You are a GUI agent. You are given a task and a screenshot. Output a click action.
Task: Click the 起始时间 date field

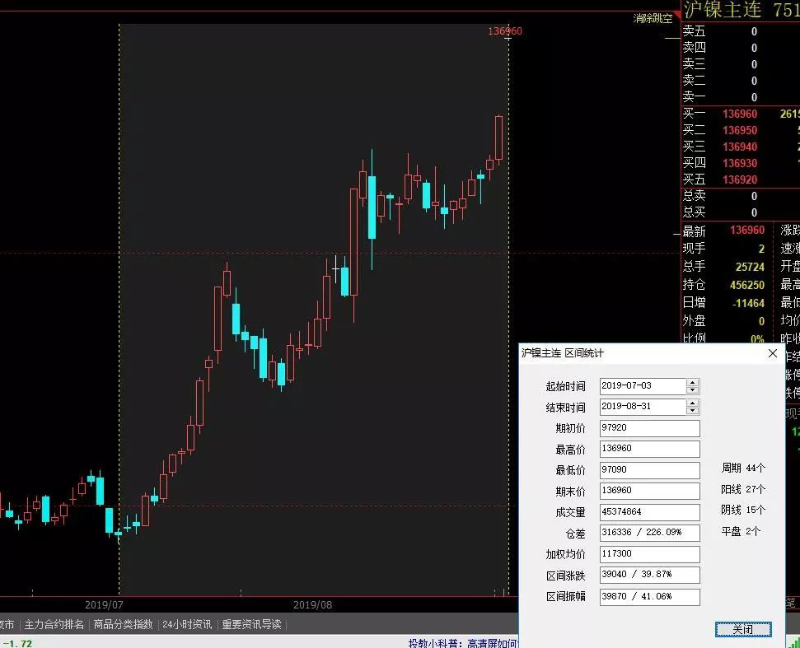coord(641,386)
